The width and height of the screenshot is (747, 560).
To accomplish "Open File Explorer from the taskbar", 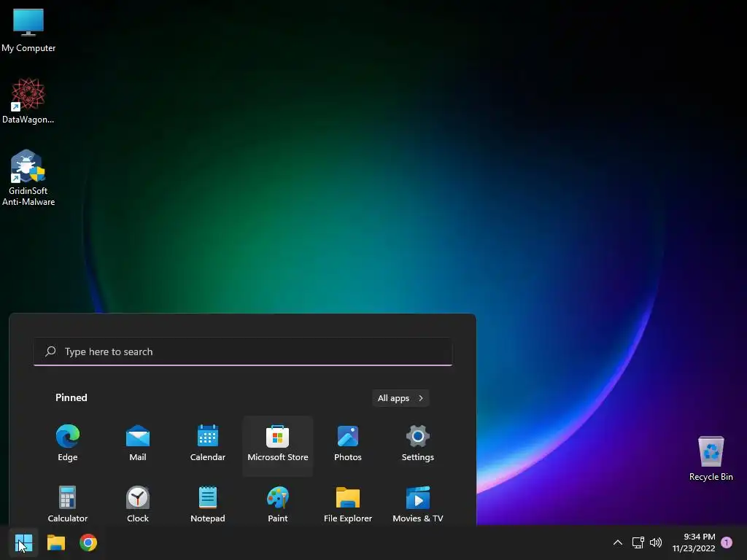I will [x=55, y=542].
